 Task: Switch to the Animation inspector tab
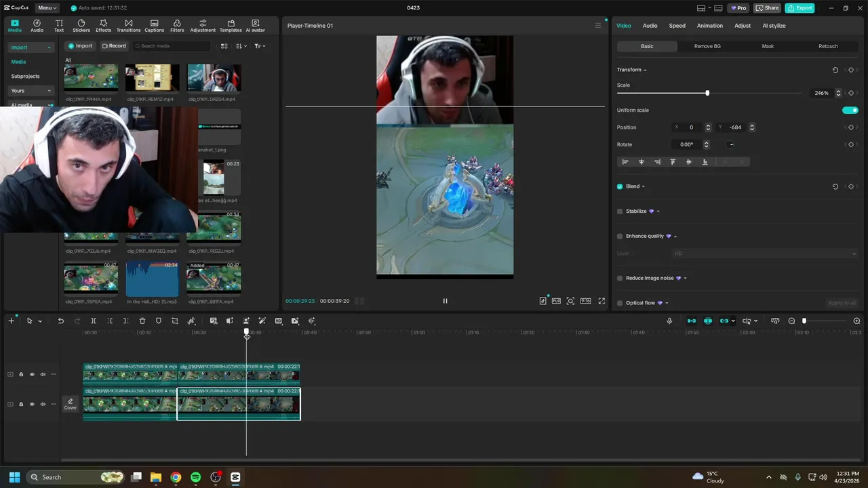(709, 26)
